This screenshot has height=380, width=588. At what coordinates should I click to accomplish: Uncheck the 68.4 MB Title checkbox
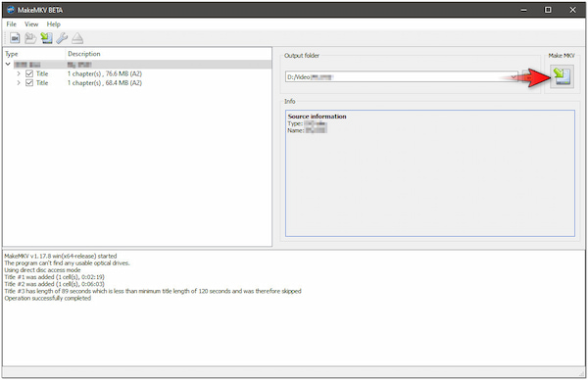point(29,83)
